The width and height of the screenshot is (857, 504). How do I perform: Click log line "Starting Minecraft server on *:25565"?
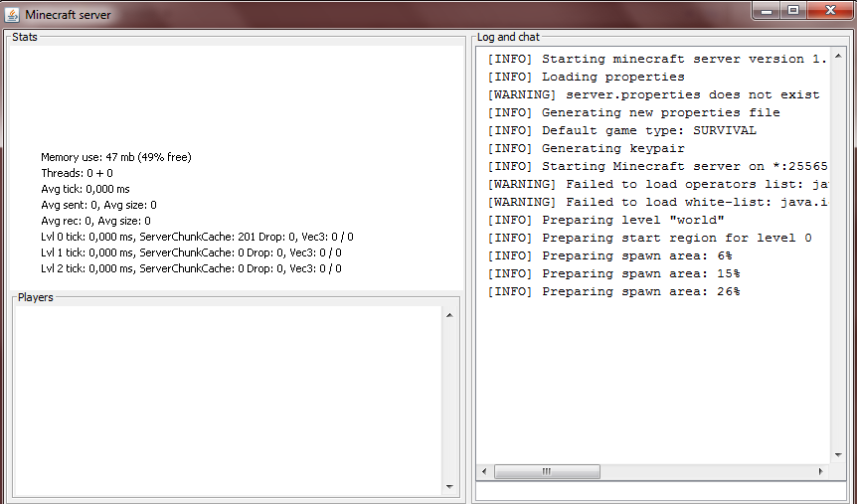point(657,167)
